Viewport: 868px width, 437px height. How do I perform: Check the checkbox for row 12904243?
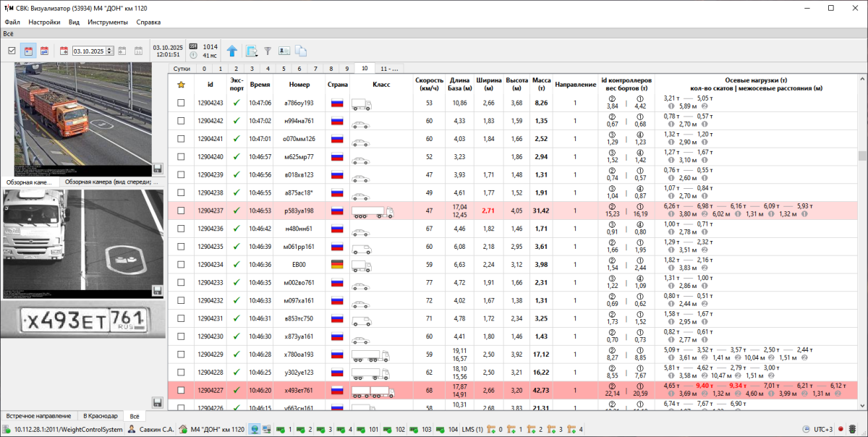(x=181, y=103)
